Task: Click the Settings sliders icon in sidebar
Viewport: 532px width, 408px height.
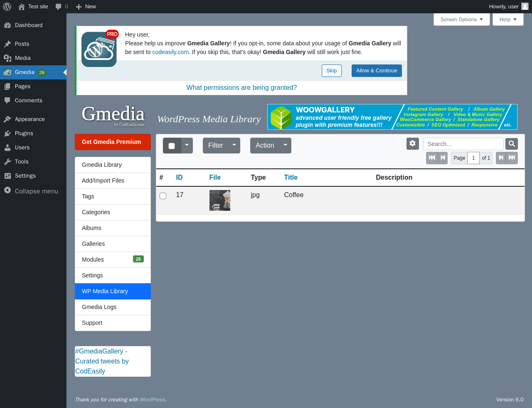Action: point(7,176)
